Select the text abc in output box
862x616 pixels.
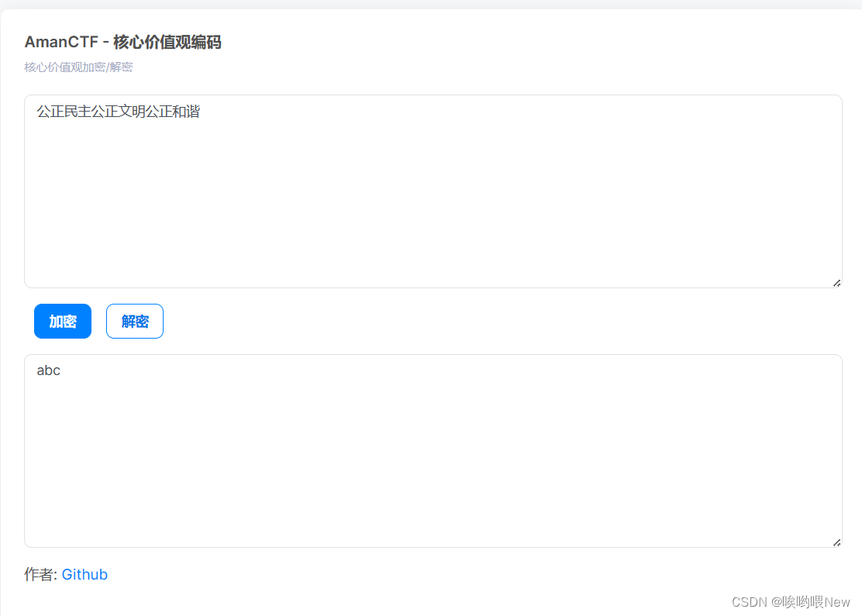(x=48, y=370)
